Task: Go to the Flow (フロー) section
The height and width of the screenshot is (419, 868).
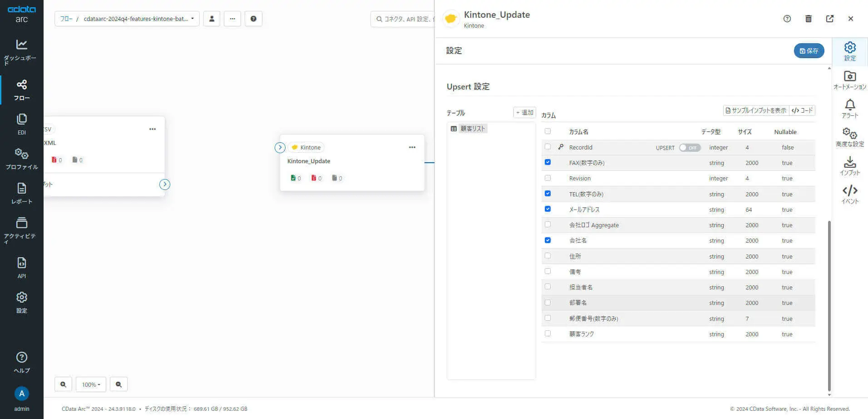Action: click(21, 90)
